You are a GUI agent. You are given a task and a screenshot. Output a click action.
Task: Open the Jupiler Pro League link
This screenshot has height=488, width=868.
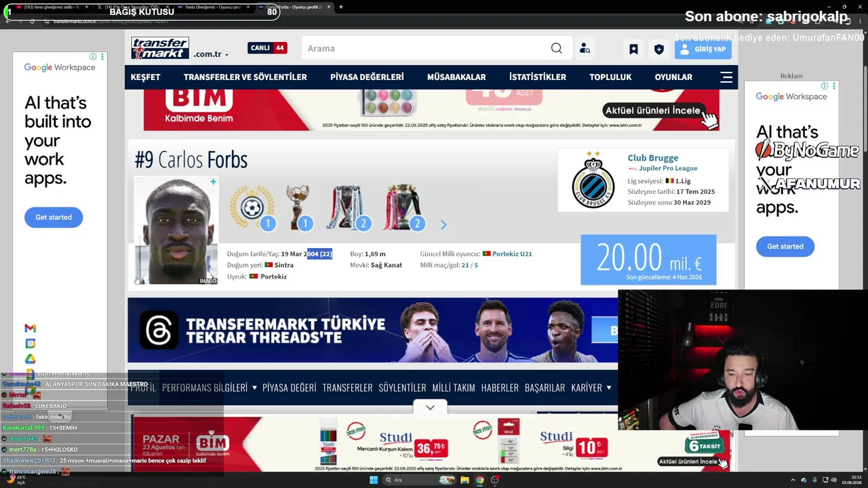(x=667, y=168)
